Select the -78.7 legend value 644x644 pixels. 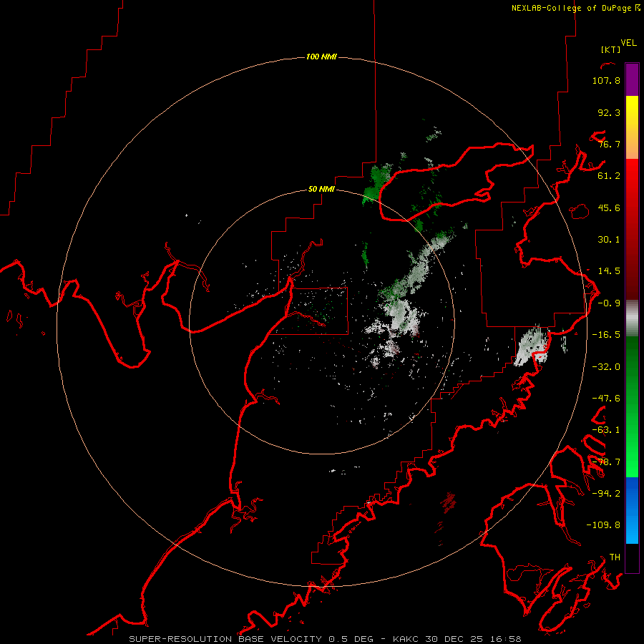tap(606, 462)
